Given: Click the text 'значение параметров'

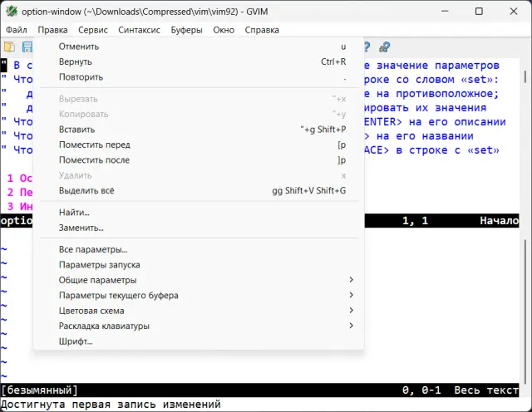Looking at the screenshot, I should [438, 65].
